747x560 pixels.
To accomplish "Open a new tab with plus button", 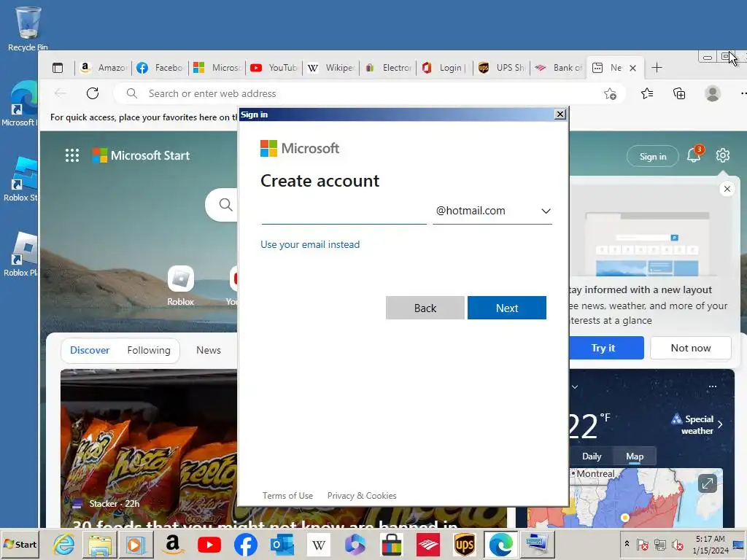I will pyautogui.click(x=657, y=68).
